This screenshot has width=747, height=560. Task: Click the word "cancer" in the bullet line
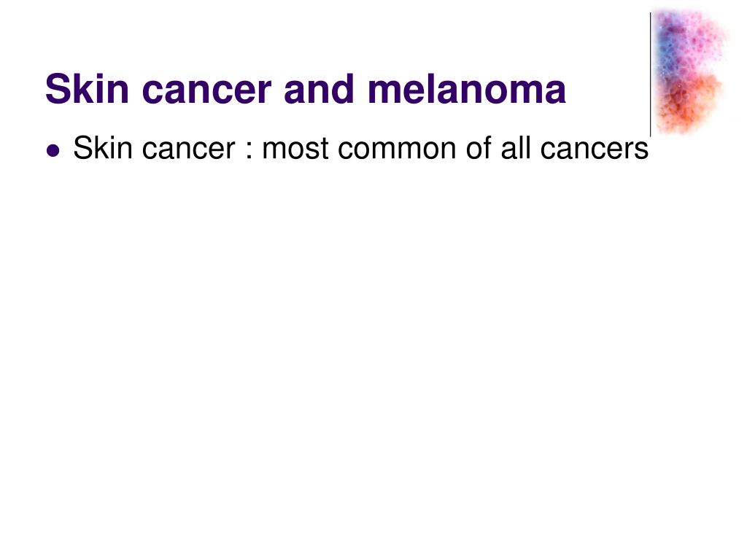tap(189, 152)
